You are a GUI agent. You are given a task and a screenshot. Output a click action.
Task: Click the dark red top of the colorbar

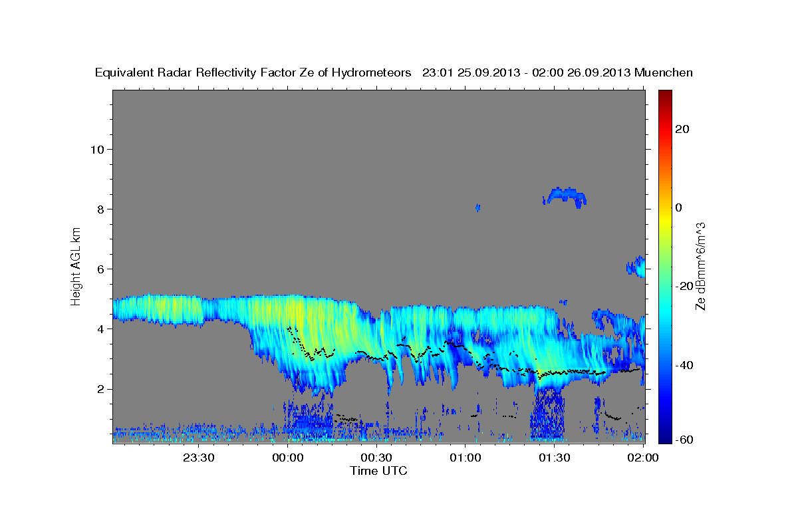[x=665, y=95]
